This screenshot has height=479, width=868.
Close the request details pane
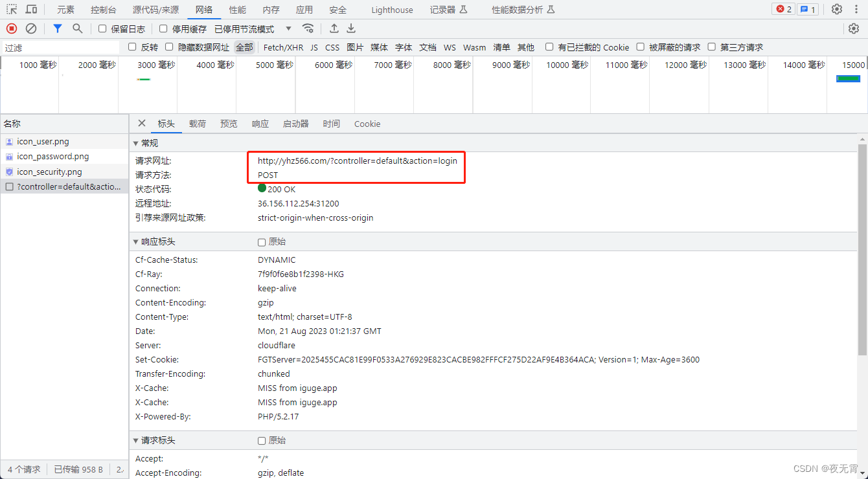142,123
